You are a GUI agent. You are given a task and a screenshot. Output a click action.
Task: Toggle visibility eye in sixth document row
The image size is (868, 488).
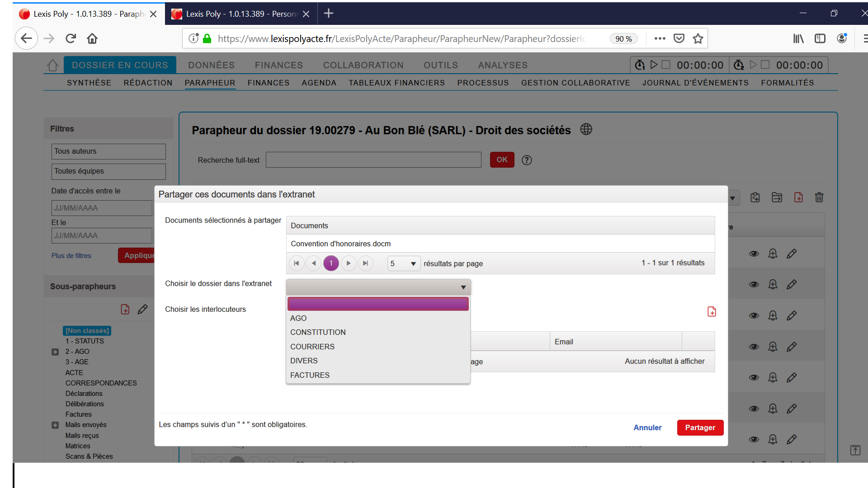pos(754,409)
